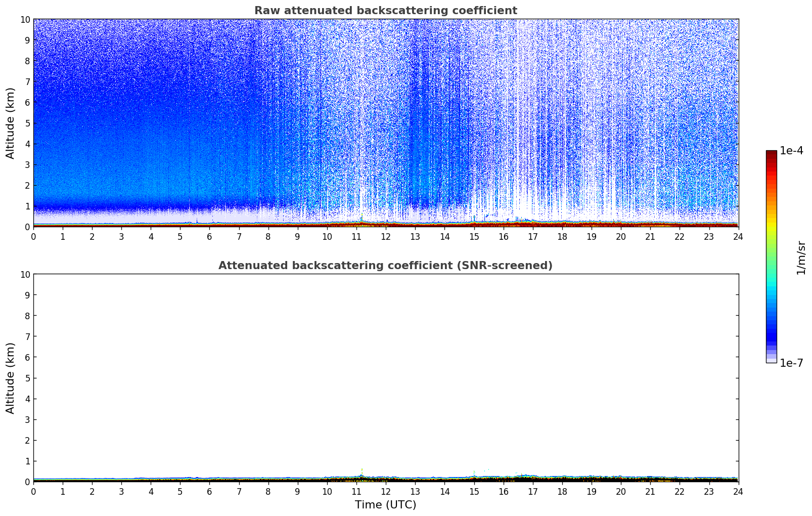Click the 5 km tick on bottom plot
This screenshot has width=812, height=516.
coord(28,378)
